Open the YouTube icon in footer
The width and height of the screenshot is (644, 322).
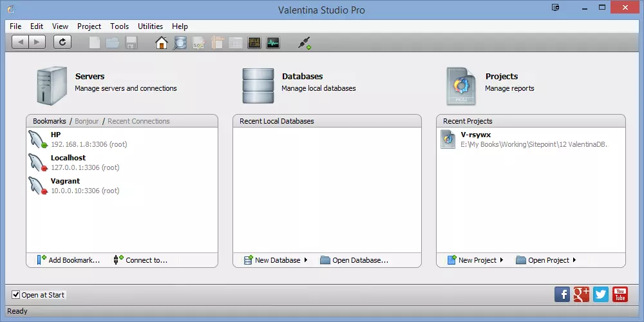tap(620, 294)
